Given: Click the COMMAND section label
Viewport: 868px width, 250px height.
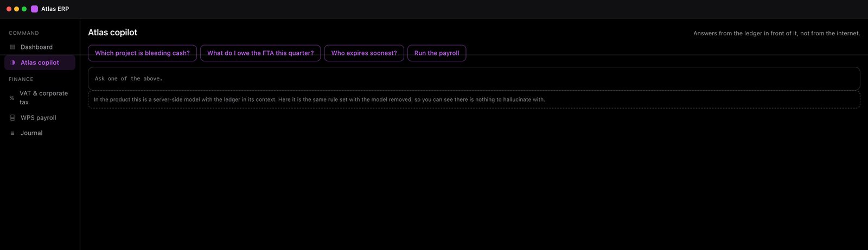Looking at the screenshot, I should click(24, 33).
